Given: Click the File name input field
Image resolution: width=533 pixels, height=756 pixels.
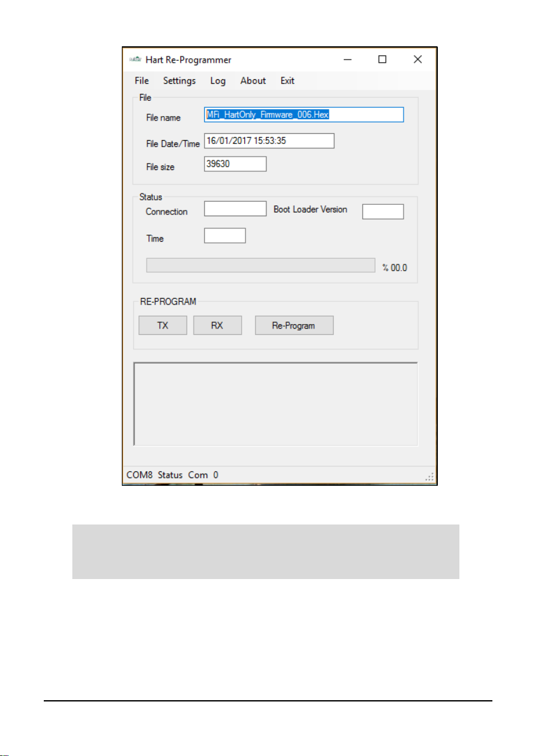Looking at the screenshot, I should (x=304, y=115).
